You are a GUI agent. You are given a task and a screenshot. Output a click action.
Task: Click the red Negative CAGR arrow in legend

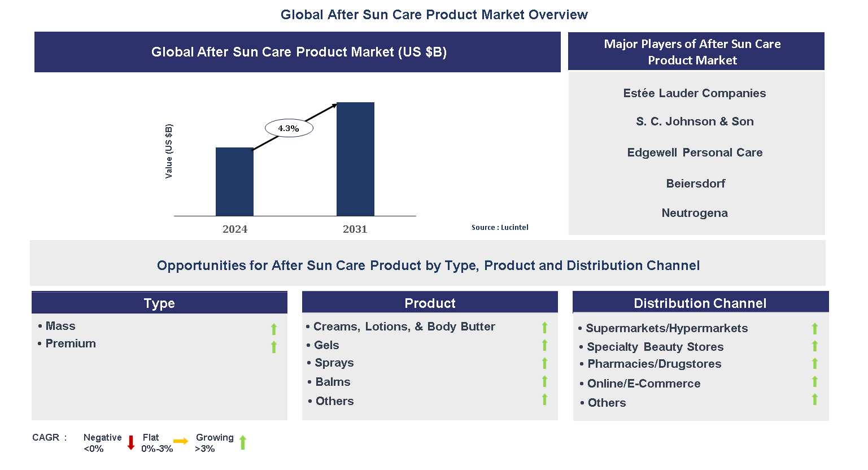coord(130,442)
